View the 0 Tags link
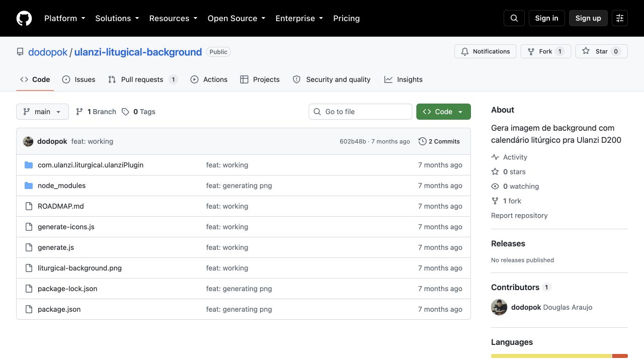Screen dimensions: 644x362 138,112
